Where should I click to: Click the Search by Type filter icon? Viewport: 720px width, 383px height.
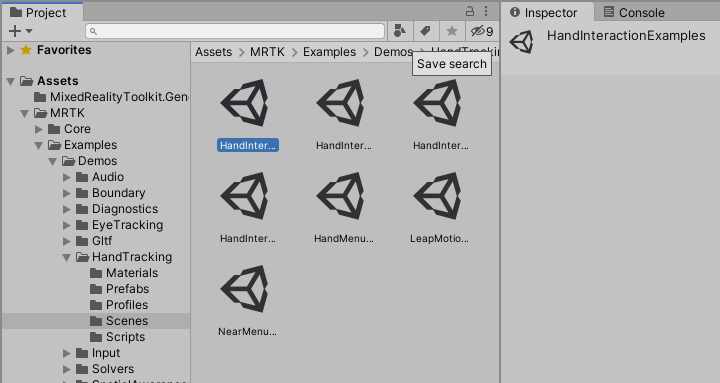[x=399, y=31]
